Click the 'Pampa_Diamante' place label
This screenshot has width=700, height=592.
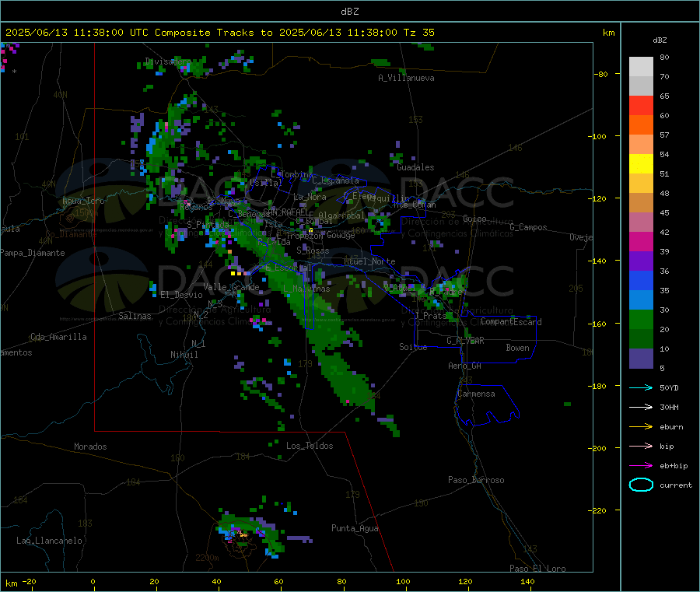click(x=32, y=253)
